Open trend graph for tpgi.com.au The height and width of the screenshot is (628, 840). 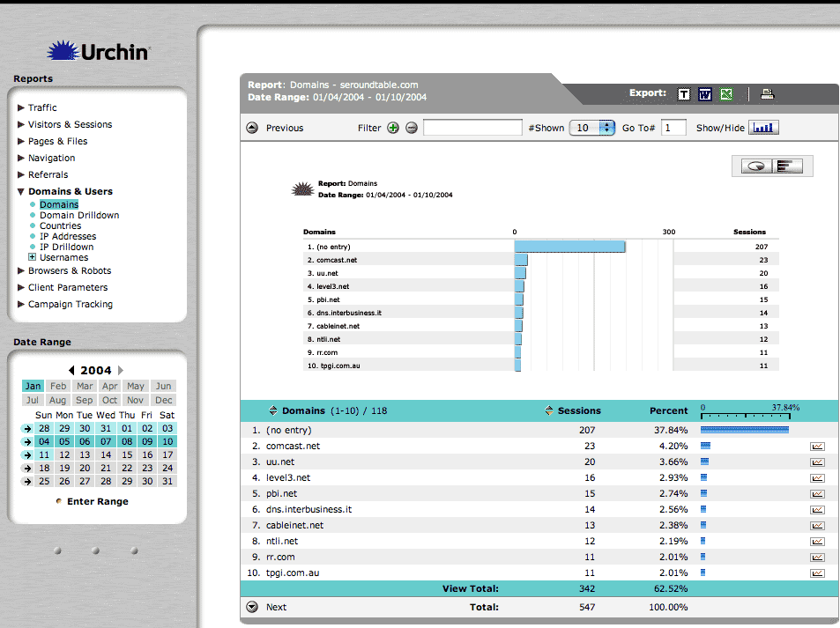(817, 573)
